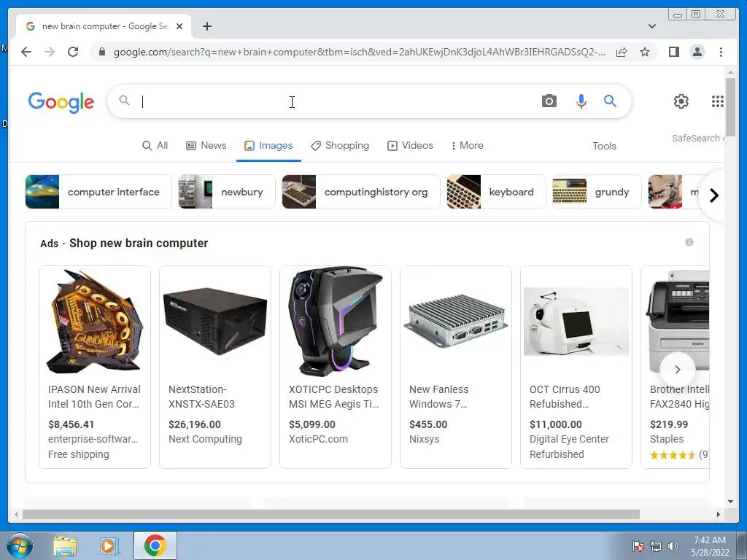Click the vertical scrollbar thumb

(x=730, y=108)
